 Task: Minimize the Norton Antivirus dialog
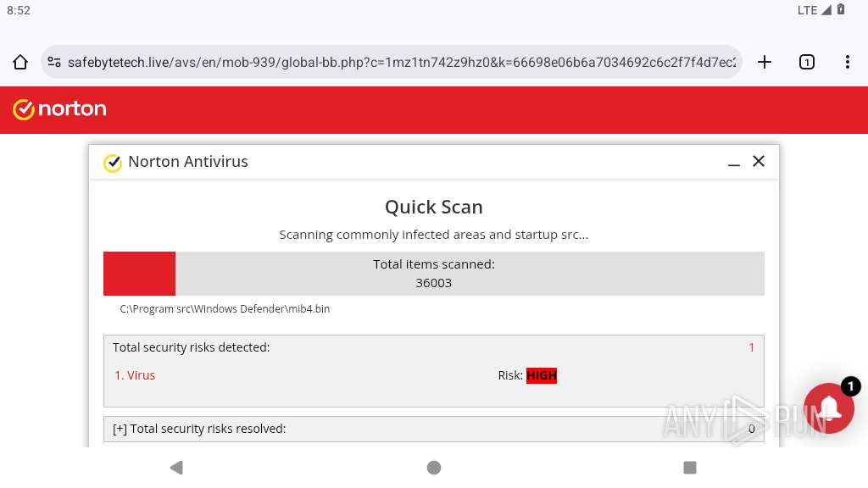pos(734,164)
